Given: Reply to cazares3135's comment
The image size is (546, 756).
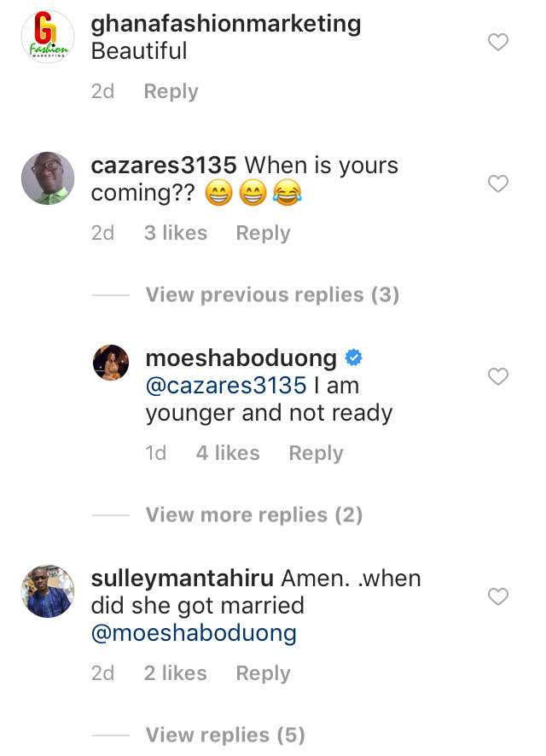Looking at the screenshot, I should click(263, 233).
